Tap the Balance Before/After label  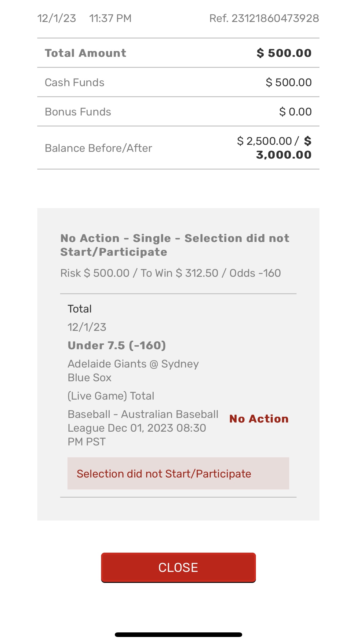pos(98,148)
